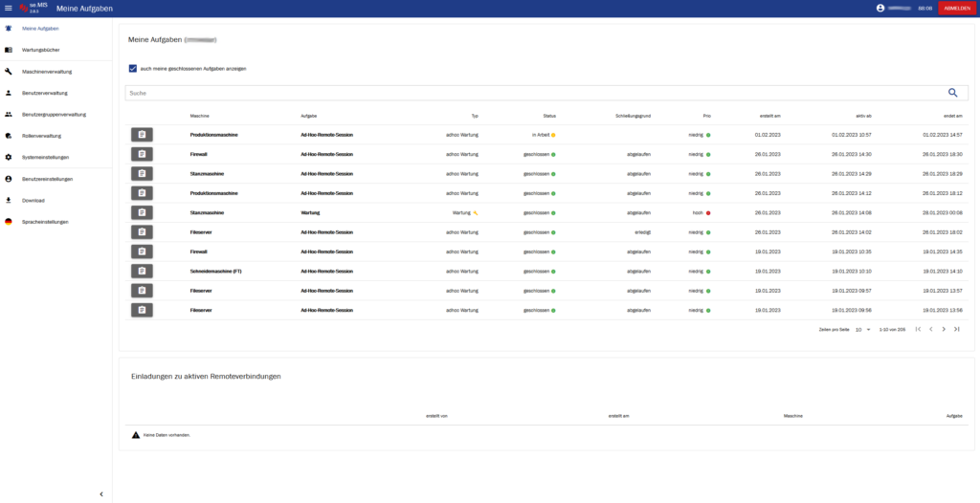
Task: Go to the next table page
Action: tap(944, 329)
